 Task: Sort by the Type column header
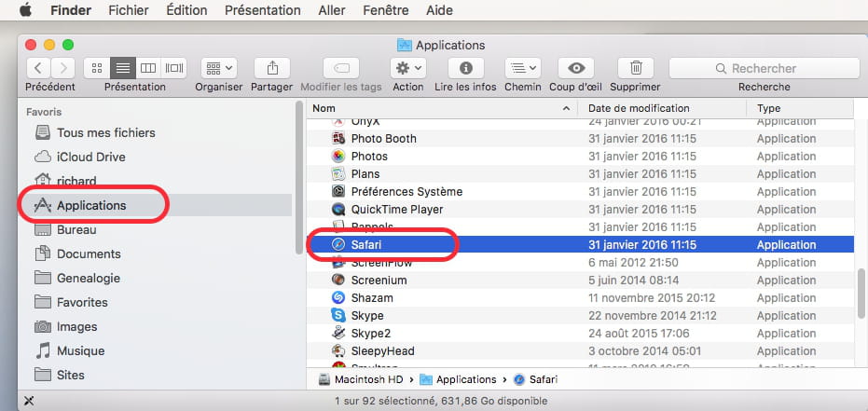pyautogui.click(x=801, y=108)
